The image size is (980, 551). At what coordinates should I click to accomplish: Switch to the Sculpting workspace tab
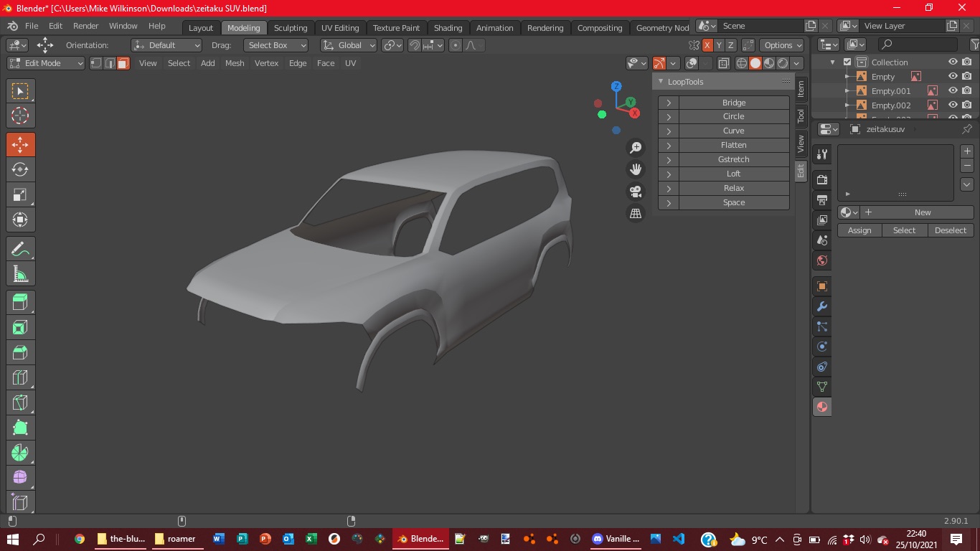tap(291, 28)
